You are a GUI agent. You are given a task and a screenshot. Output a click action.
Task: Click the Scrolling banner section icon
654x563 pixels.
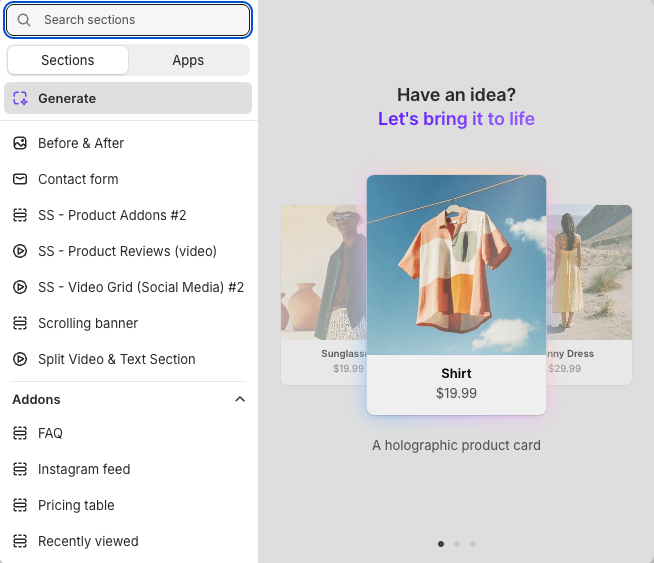point(20,323)
